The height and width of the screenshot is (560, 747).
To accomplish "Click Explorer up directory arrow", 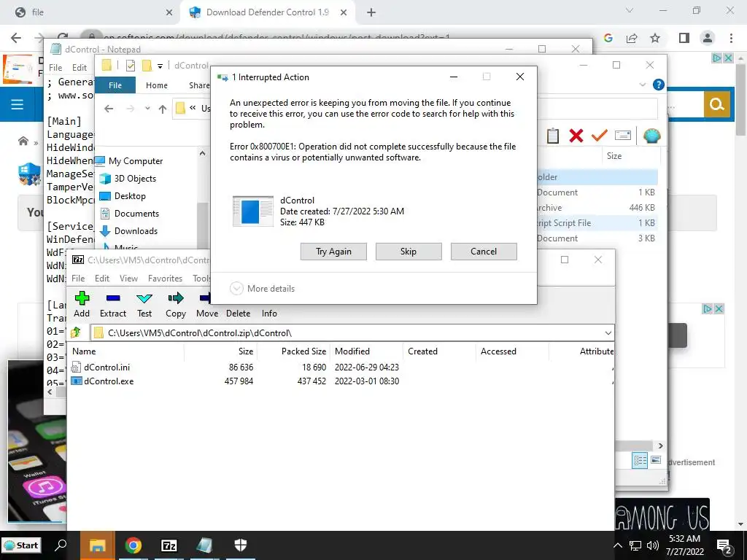I will (x=163, y=109).
